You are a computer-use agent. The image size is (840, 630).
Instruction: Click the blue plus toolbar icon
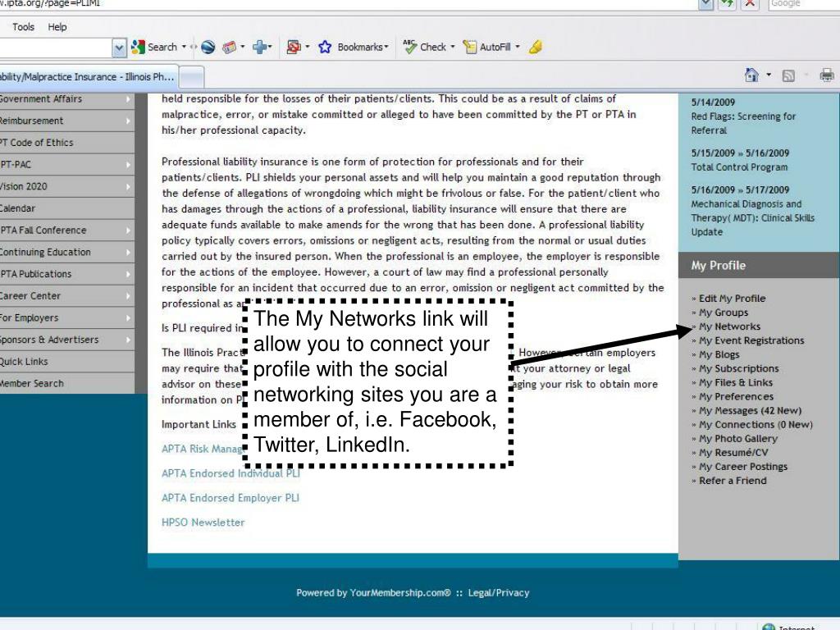[x=260, y=47]
